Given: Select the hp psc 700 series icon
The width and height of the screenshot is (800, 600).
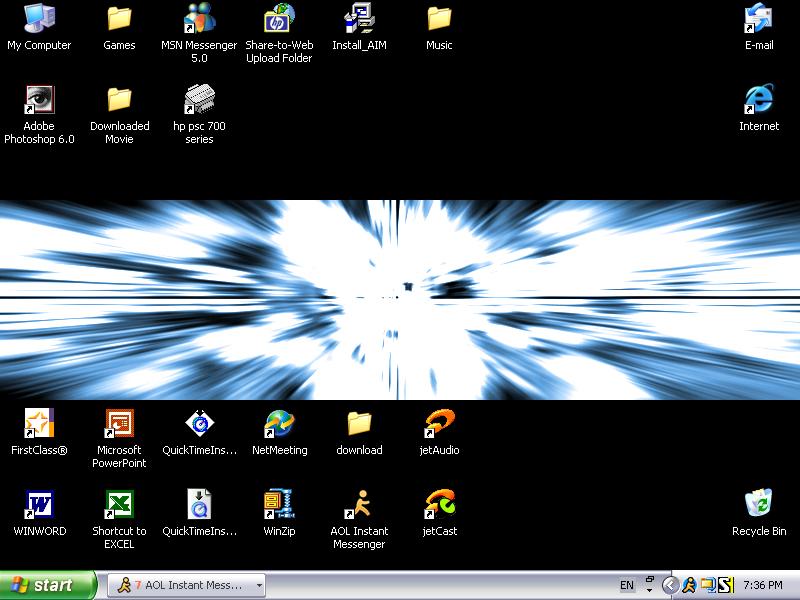Looking at the screenshot, I should (x=199, y=101).
